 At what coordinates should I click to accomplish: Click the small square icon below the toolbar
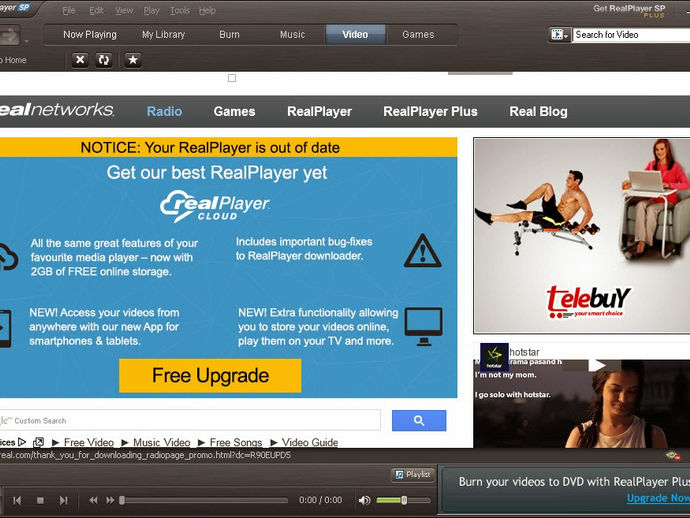(x=232, y=78)
